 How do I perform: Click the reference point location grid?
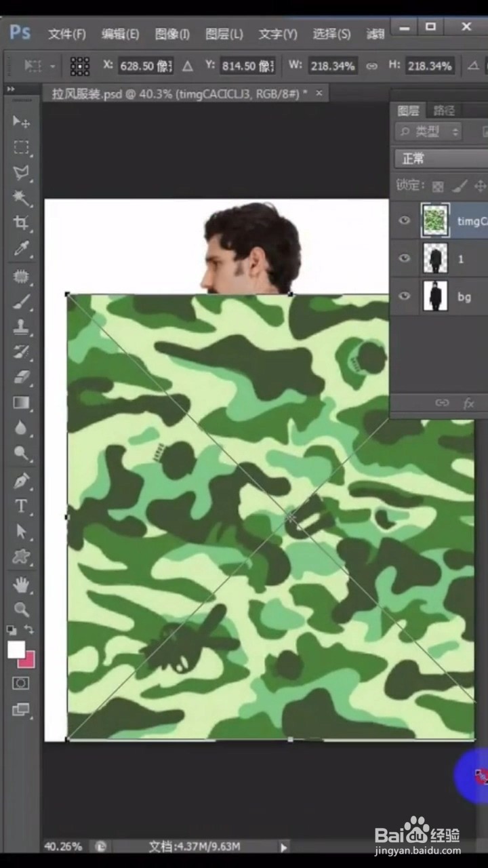tap(80, 66)
